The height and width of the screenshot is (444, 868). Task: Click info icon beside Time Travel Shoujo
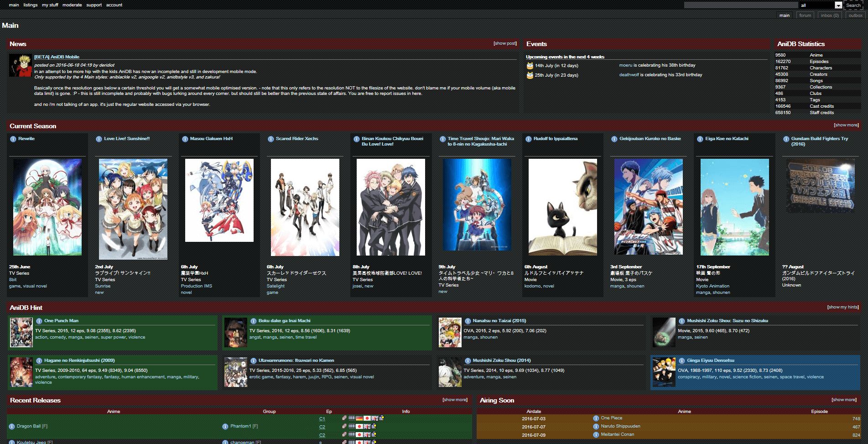(x=442, y=139)
